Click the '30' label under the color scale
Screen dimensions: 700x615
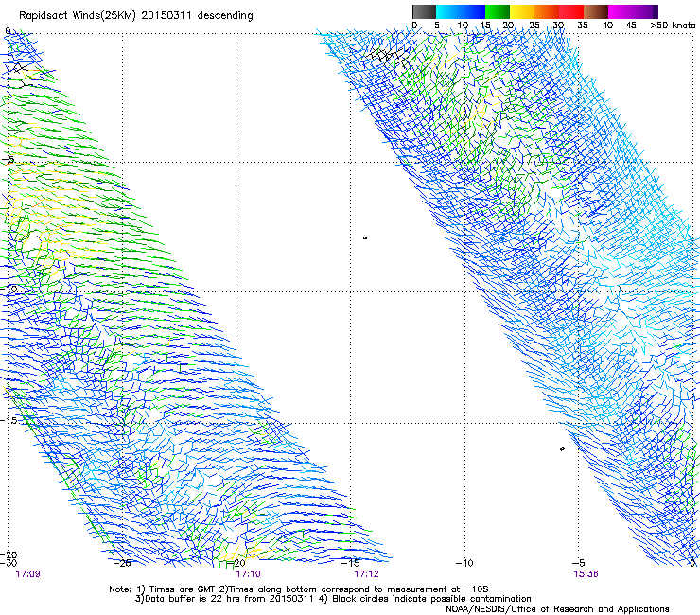(x=558, y=25)
